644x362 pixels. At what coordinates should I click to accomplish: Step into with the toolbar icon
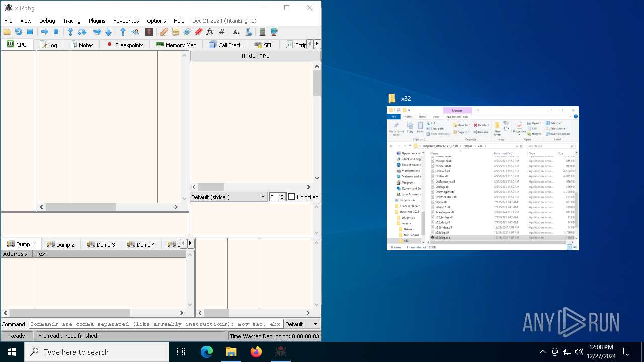pyautogui.click(x=71, y=32)
